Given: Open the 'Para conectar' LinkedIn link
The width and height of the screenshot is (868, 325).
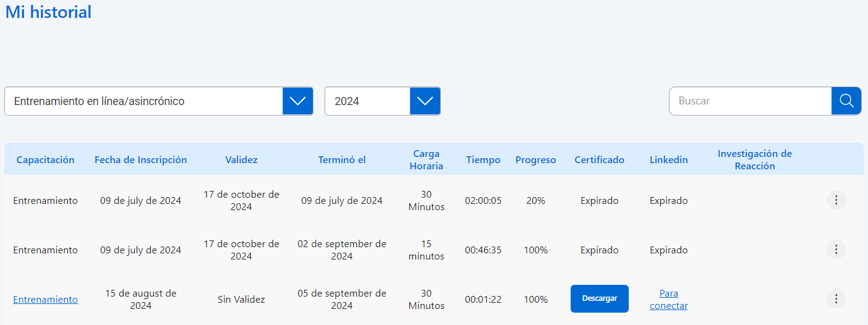Looking at the screenshot, I should 668,299.
